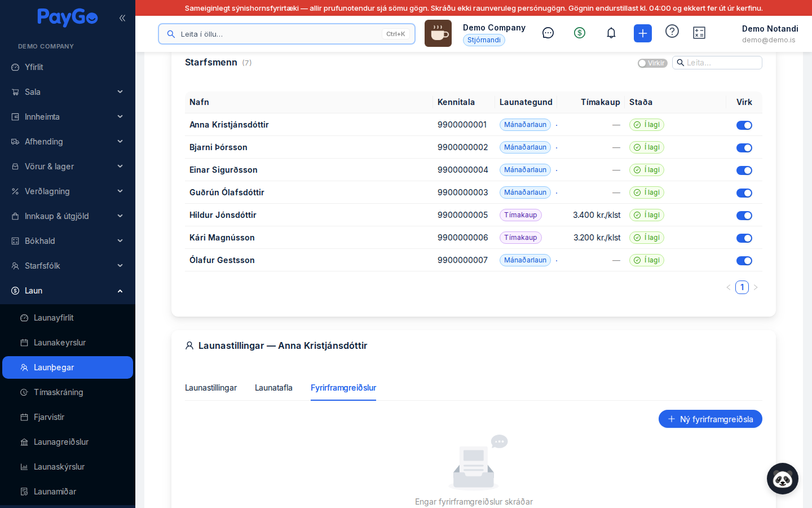Go to page 1 in pagination

click(x=742, y=287)
